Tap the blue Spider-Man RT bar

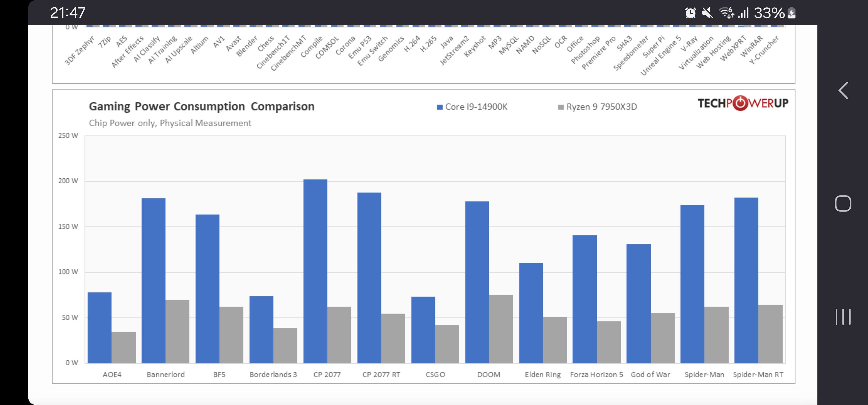point(746,280)
